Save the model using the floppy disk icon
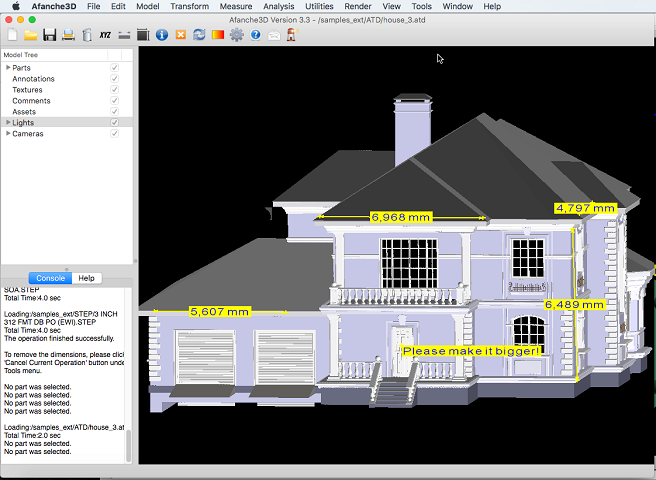This screenshot has height=480, width=656. [x=49, y=35]
